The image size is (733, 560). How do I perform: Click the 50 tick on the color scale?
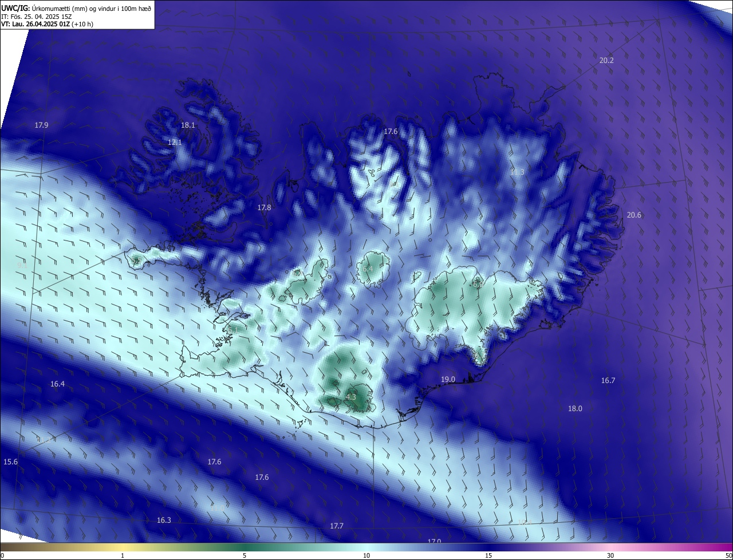[x=729, y=555]
